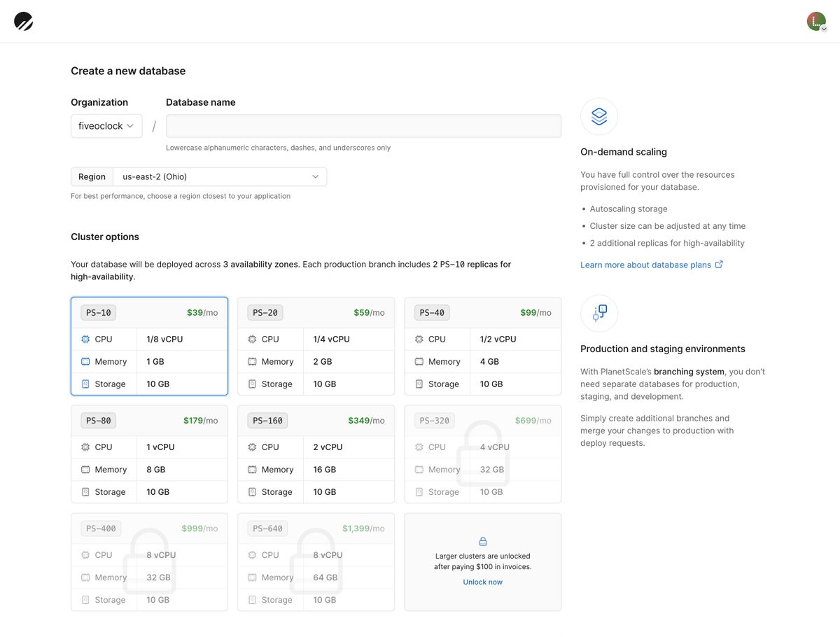Click the chevron arrow in the region selector

coord(316,176)
